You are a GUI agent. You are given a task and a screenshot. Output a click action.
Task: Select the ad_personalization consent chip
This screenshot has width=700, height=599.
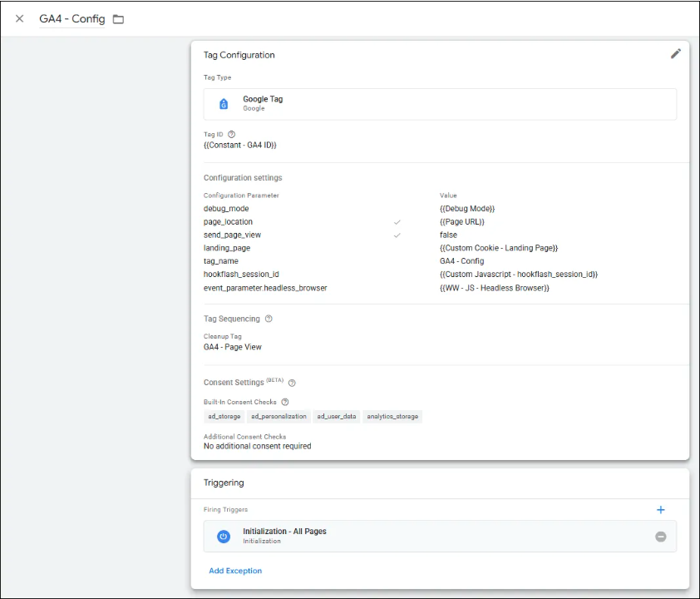tap(279, 417)
